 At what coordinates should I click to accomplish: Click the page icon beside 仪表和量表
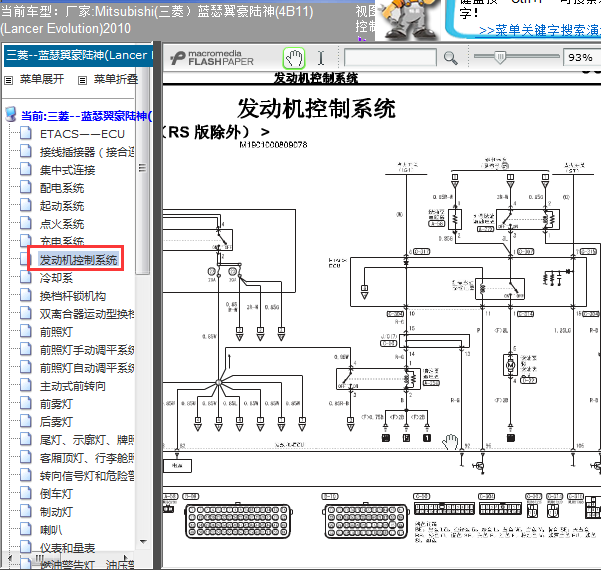pos(26,547)
